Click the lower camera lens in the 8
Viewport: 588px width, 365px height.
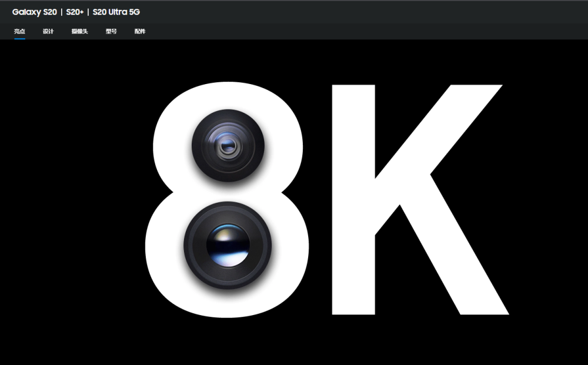(228, 246)
